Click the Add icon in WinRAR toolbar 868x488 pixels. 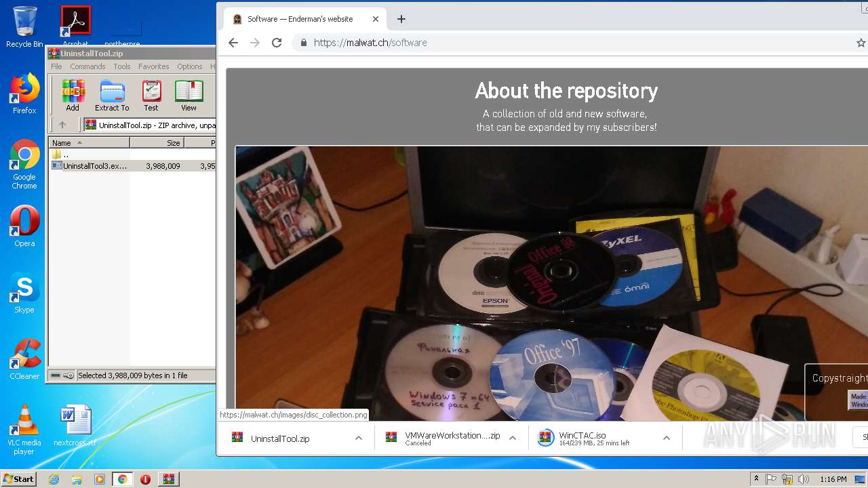[73, 96]
